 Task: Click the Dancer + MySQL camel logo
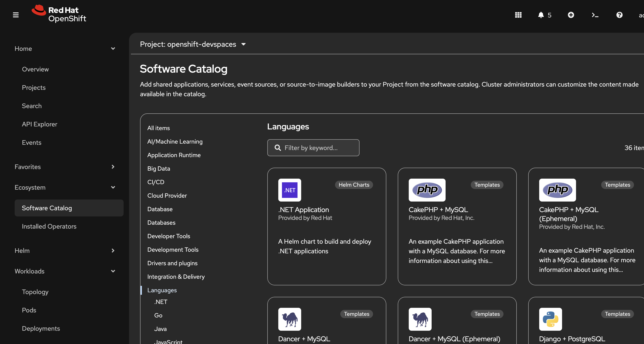[290, 319]
